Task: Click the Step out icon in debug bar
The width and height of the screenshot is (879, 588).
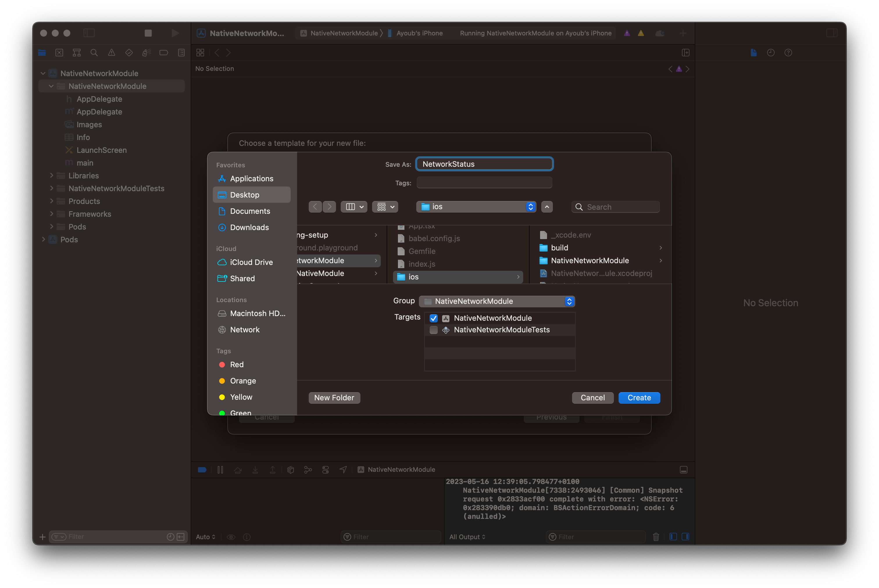Action: tap(273, 469)
